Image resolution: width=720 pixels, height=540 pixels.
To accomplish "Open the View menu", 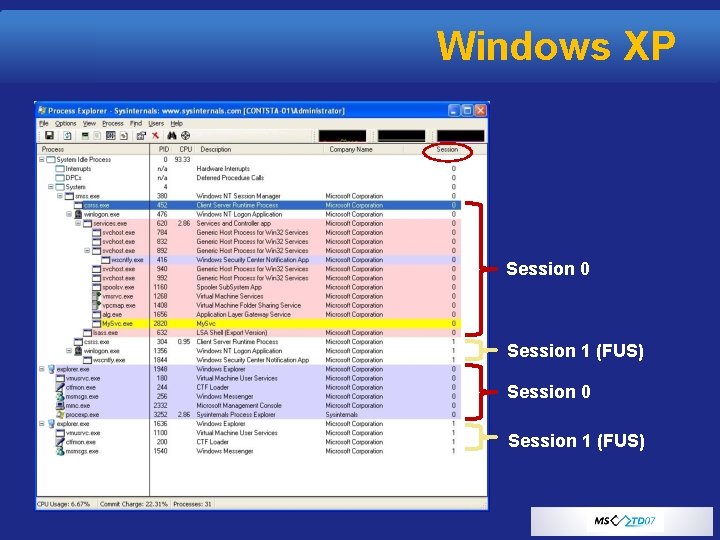I will click(x=89, y=124).
